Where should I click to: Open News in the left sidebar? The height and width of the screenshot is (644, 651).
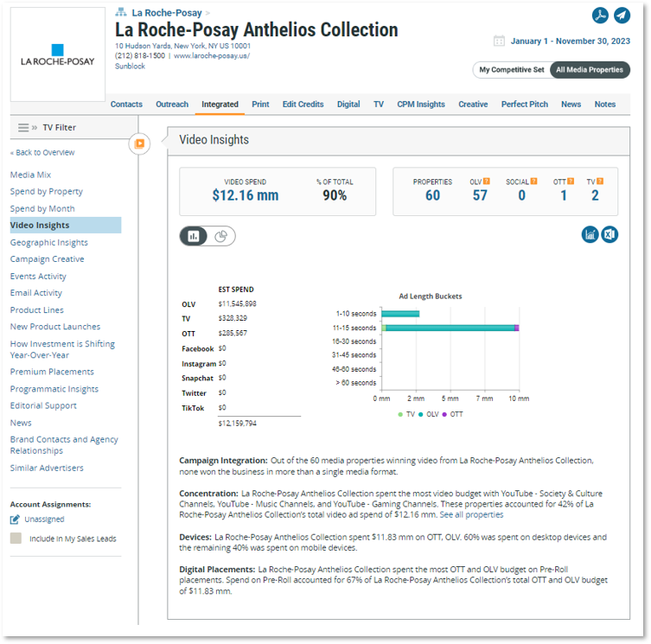click(x=21, y=423)
